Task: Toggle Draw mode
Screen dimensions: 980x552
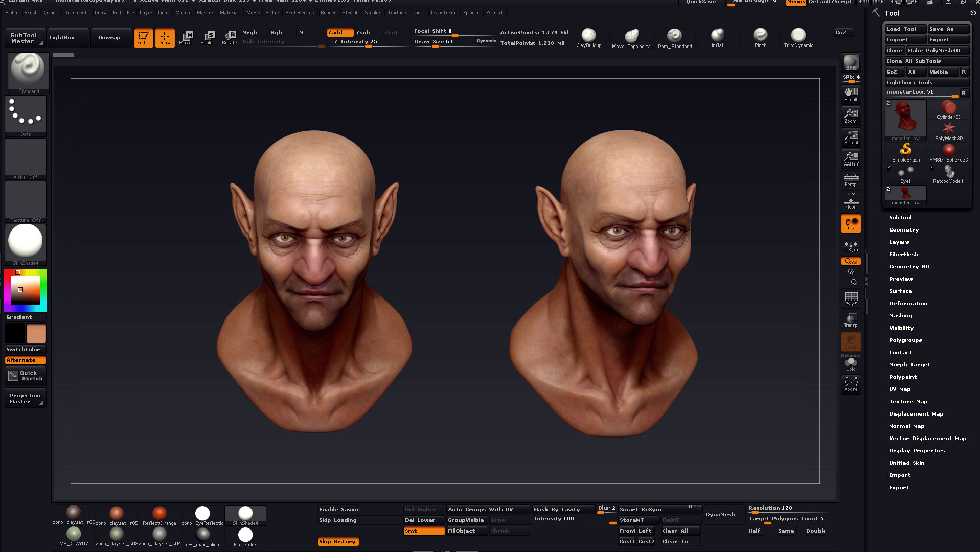Action: pos(165,38)
